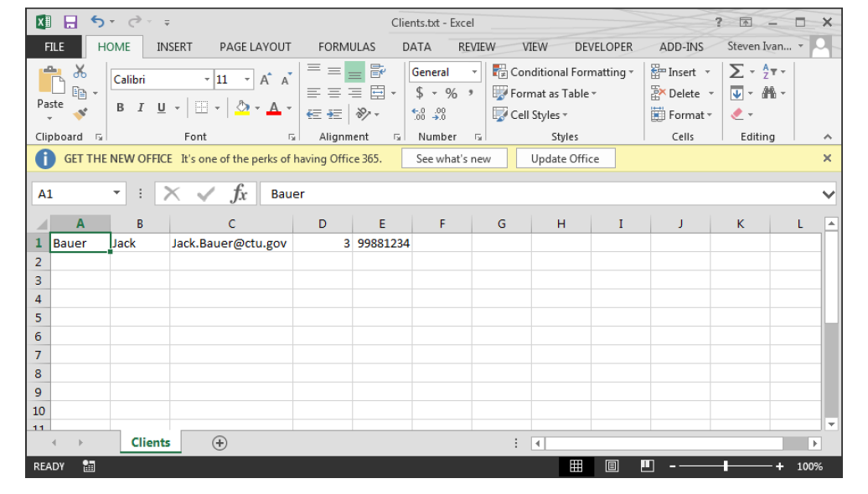Click the Copy icon in Clipboard group
This screenshot has width=868, height=494.
pyautogui.click(x=80, y=93)
